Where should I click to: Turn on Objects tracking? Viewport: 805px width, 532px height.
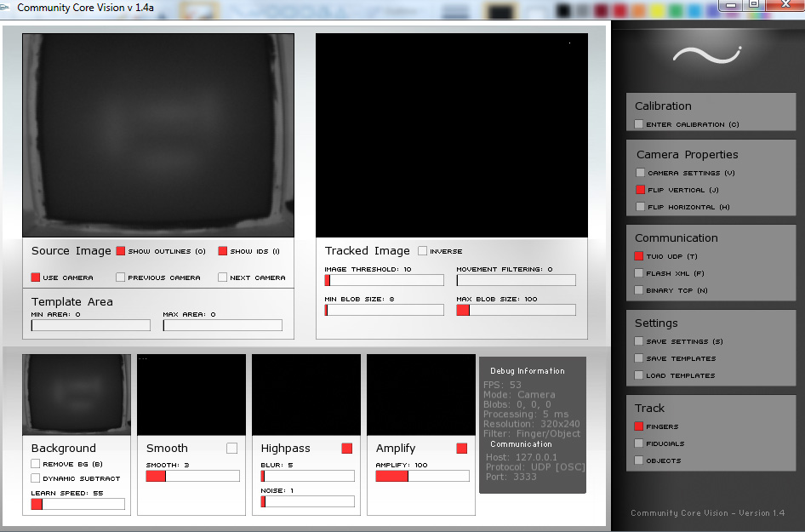click(x=639, y=460)
